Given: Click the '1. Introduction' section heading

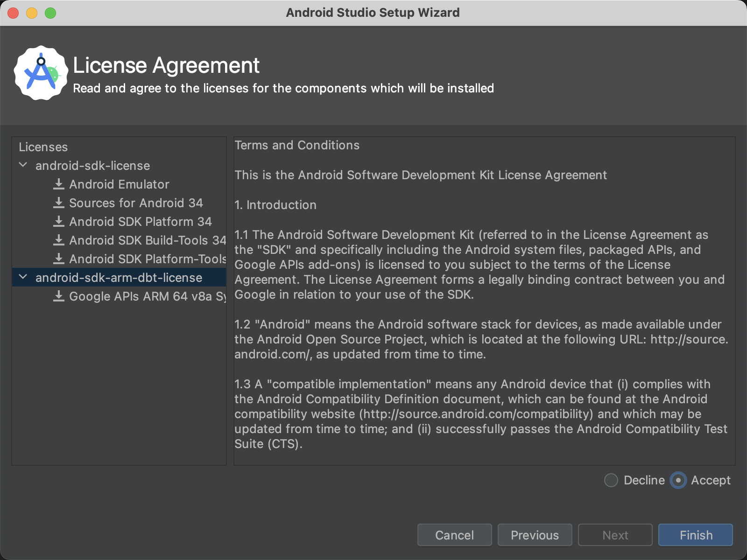Looking at the screenshot, I should 275,205.
